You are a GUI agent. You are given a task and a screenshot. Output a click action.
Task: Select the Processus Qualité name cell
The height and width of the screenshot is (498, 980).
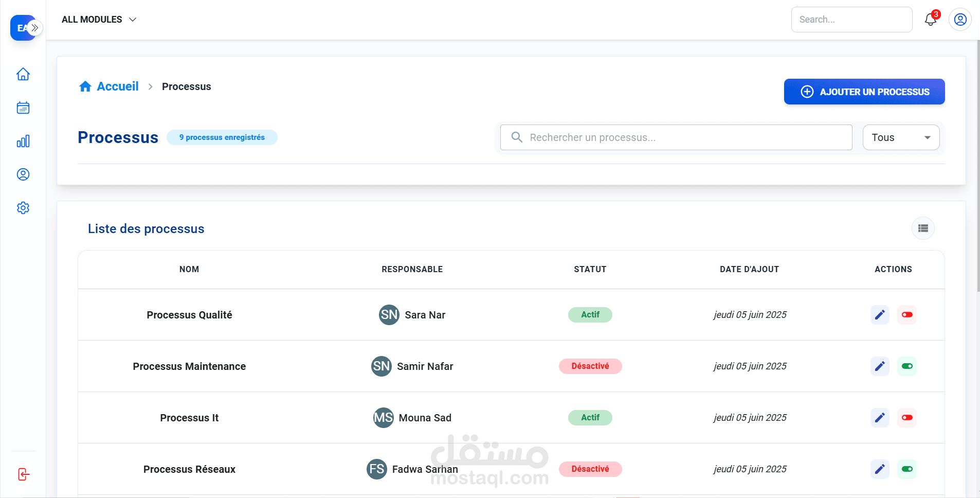[x=189, y=315]
